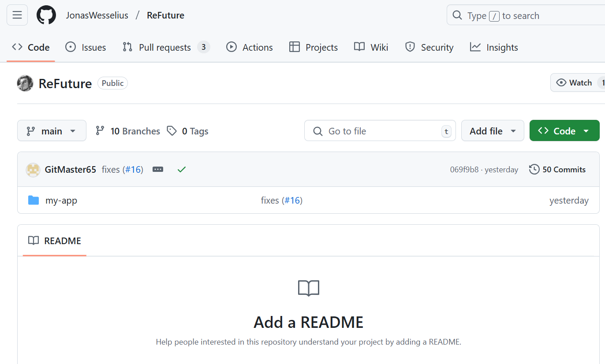Switch to the Issues tab

click(x=86, y=47)
